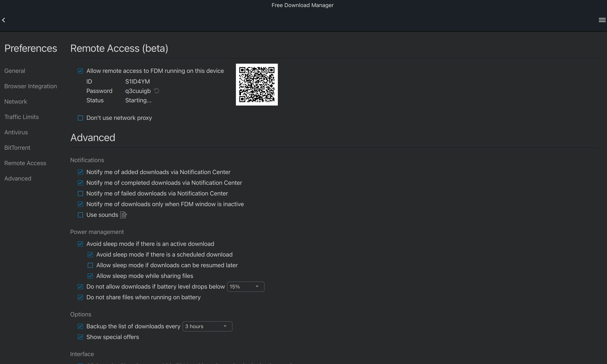607x364 pixels.
Task: Jump to Remote Access section in sidebar
Action: [25, 163]
